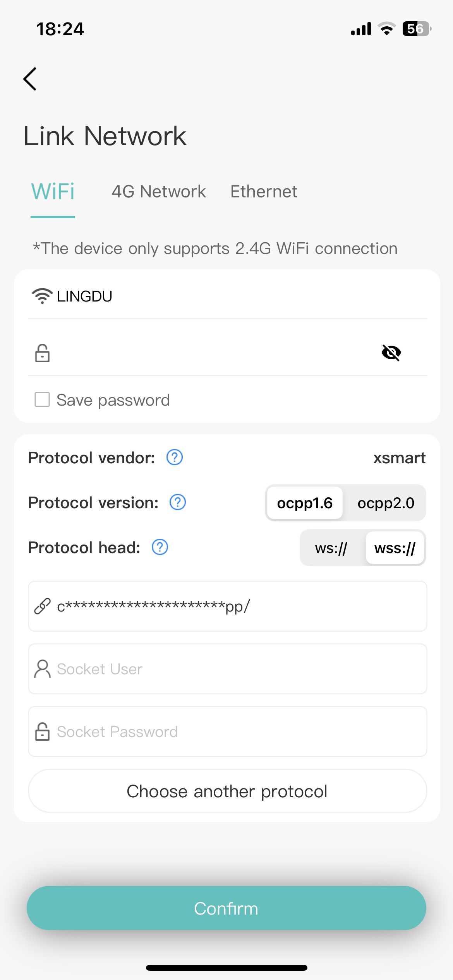Focus the WiFi password input field

(x=213, y=353)
